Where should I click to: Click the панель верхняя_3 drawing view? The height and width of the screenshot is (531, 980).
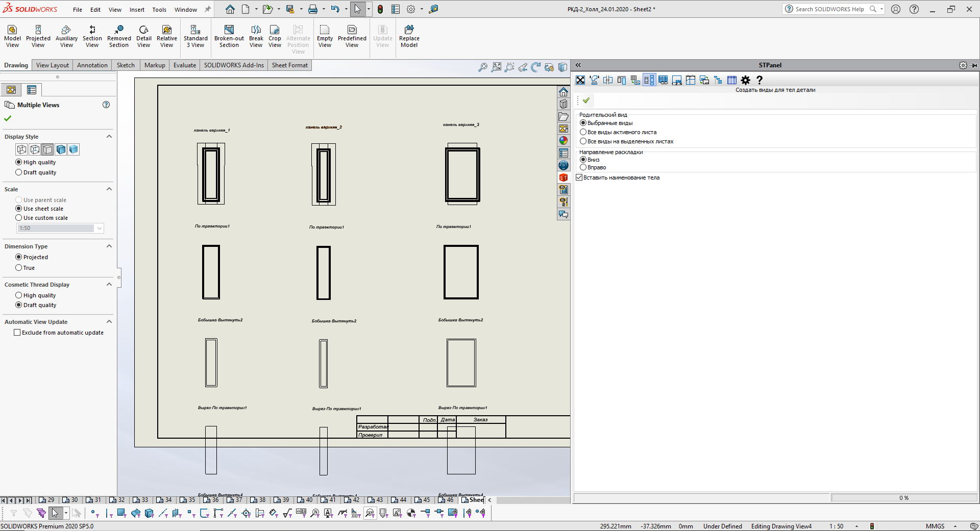[x=462, y=174]
